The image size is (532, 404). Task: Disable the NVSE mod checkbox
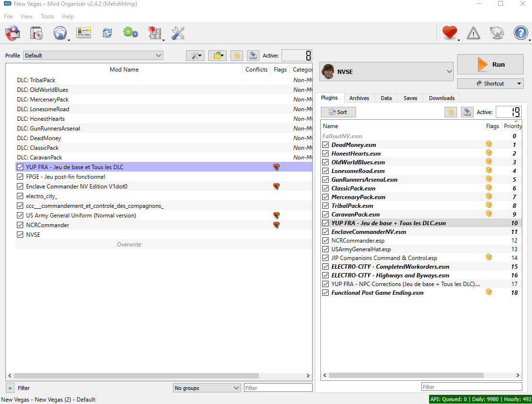(20, 235)
